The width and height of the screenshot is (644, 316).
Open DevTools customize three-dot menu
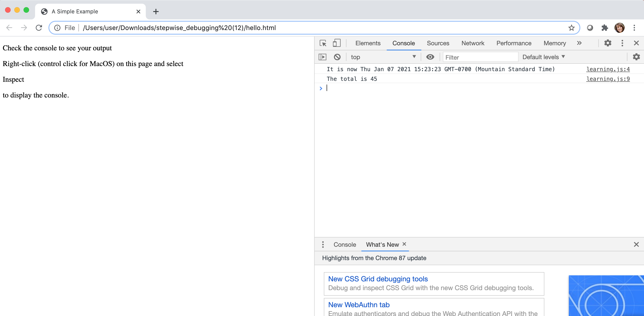(x=622, y=43)
